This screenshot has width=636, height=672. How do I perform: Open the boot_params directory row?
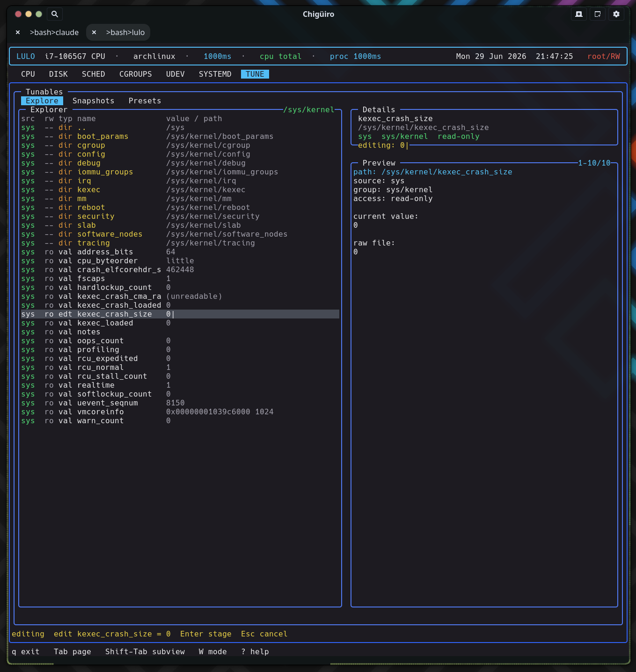[180, 137]
